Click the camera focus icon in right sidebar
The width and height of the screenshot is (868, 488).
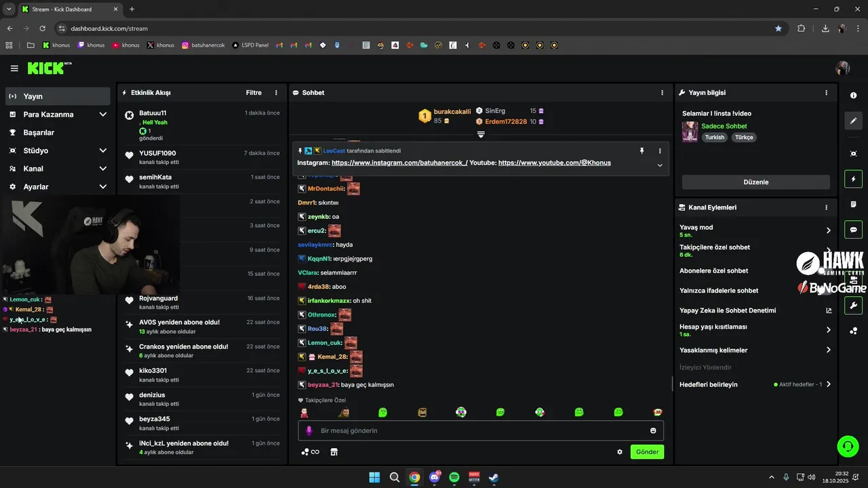pyautogui.click(x=854, y=154)
